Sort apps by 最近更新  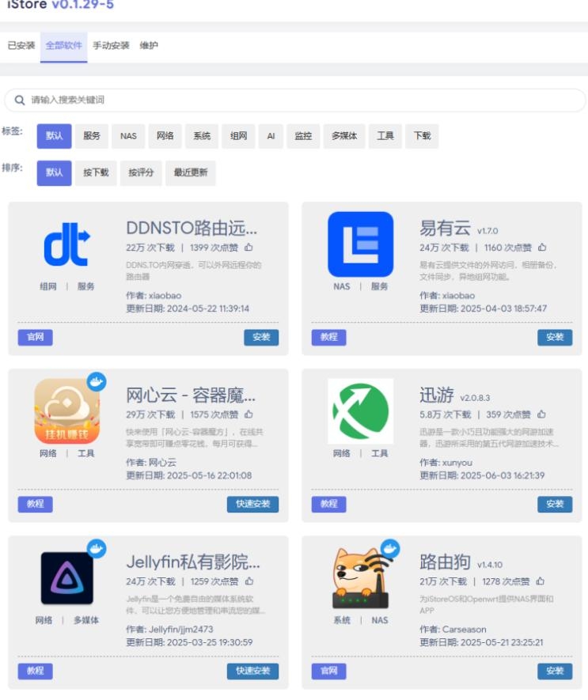[191, 172]
